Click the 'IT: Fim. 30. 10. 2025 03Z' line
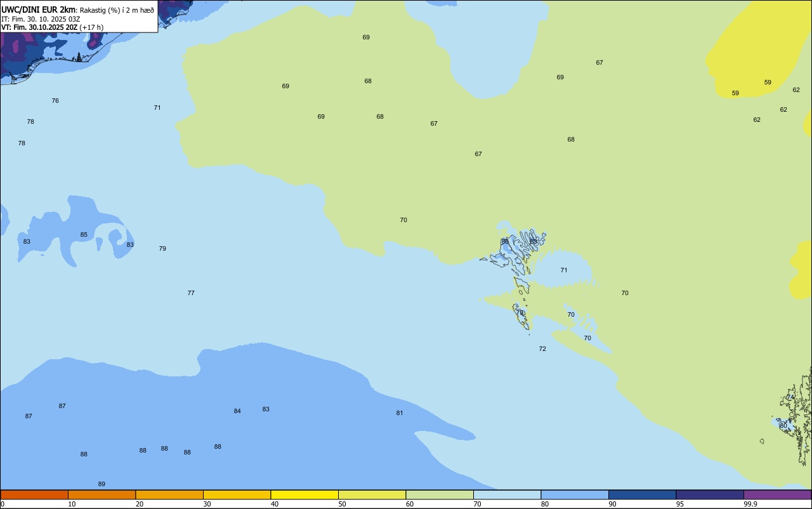 tap(41, 19)
